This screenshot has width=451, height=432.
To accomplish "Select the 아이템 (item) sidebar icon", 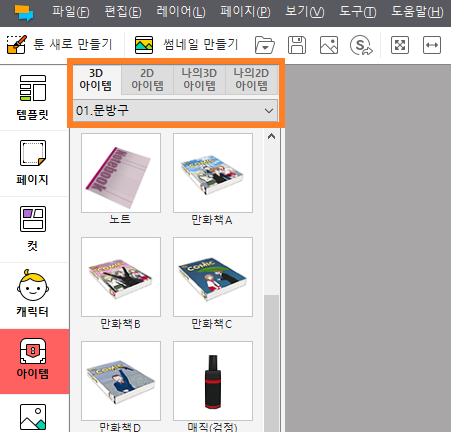I will 33,361.
